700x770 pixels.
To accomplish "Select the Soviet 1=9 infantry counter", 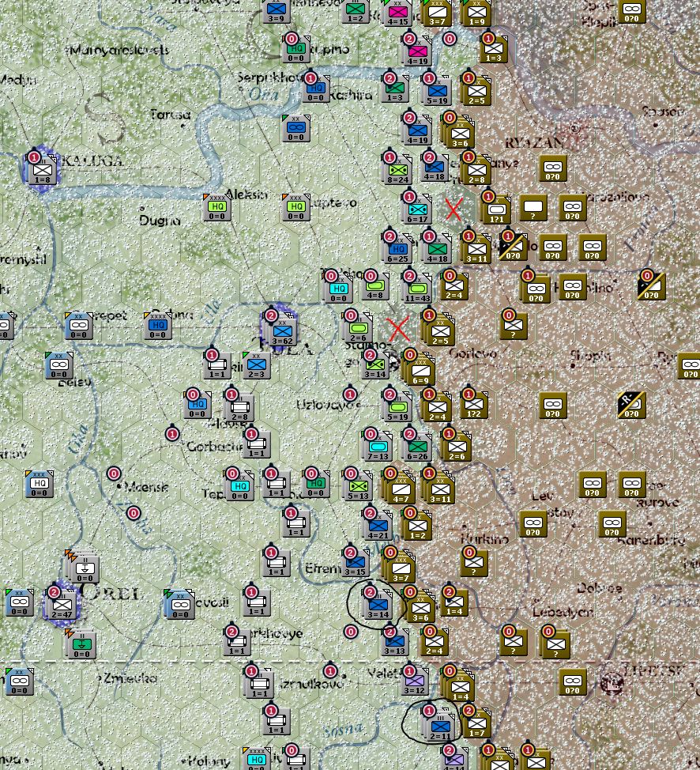I will pos(476,13).
